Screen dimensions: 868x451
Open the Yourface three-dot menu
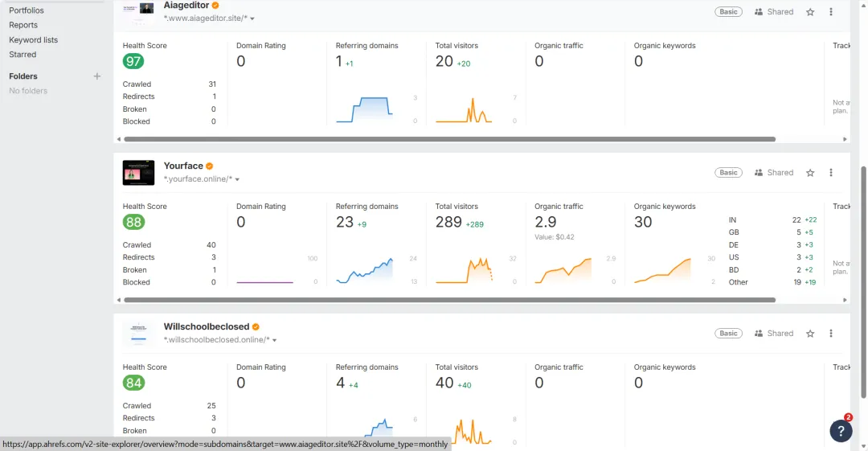pos(831,173)
